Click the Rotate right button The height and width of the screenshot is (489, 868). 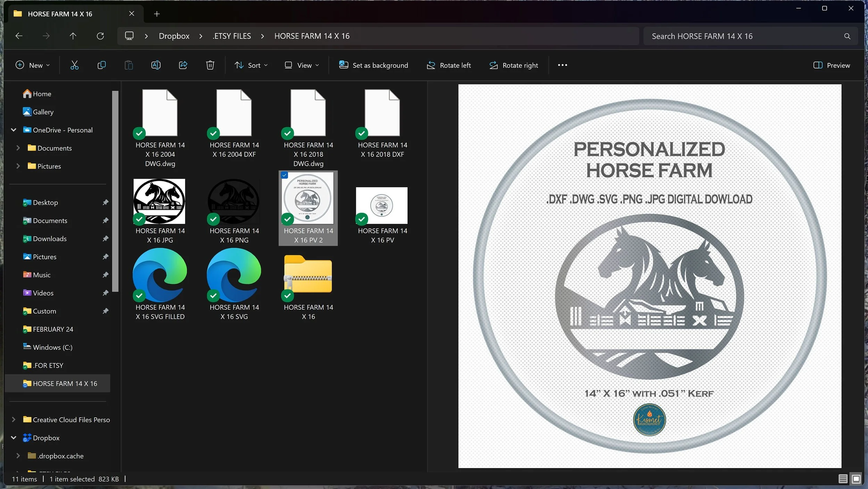point(514,65)
